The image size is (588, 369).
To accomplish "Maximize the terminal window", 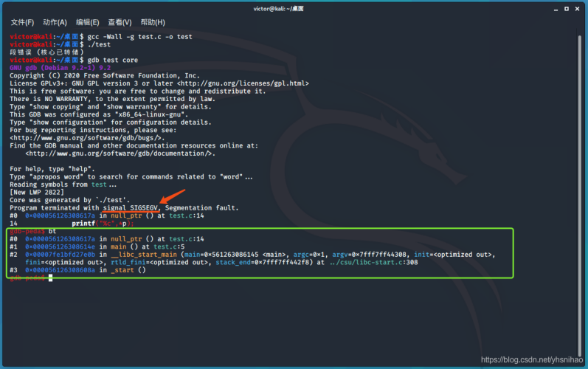I will [x=567, y=9].
